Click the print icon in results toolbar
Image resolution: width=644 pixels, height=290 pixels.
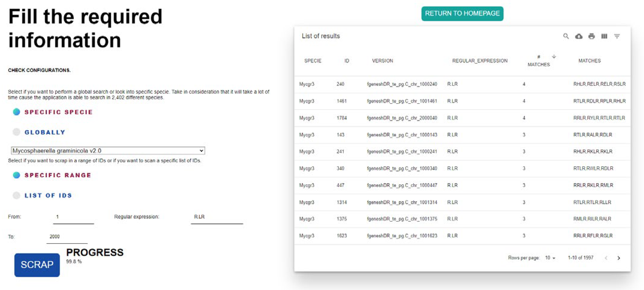[x=591, y=36]
